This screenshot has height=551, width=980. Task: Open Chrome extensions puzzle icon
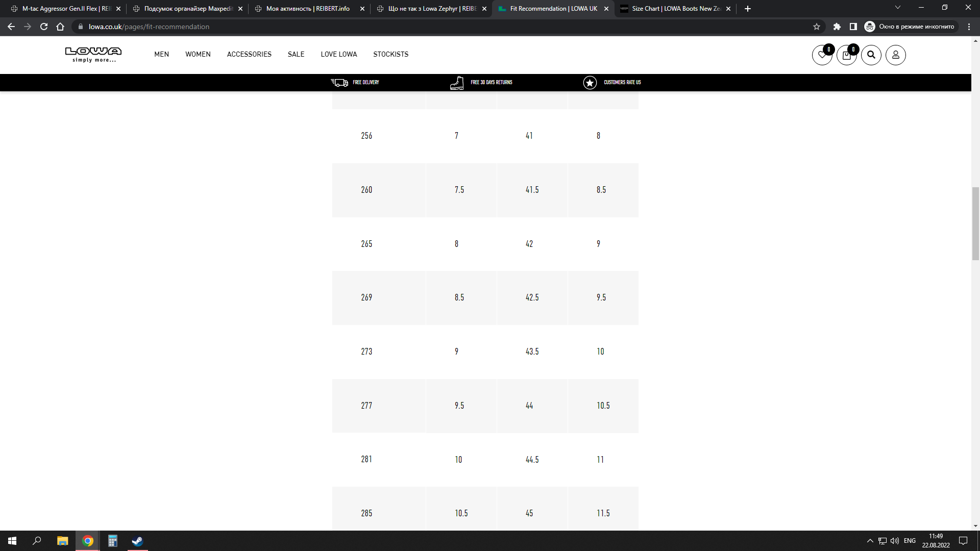pos(837,27)
